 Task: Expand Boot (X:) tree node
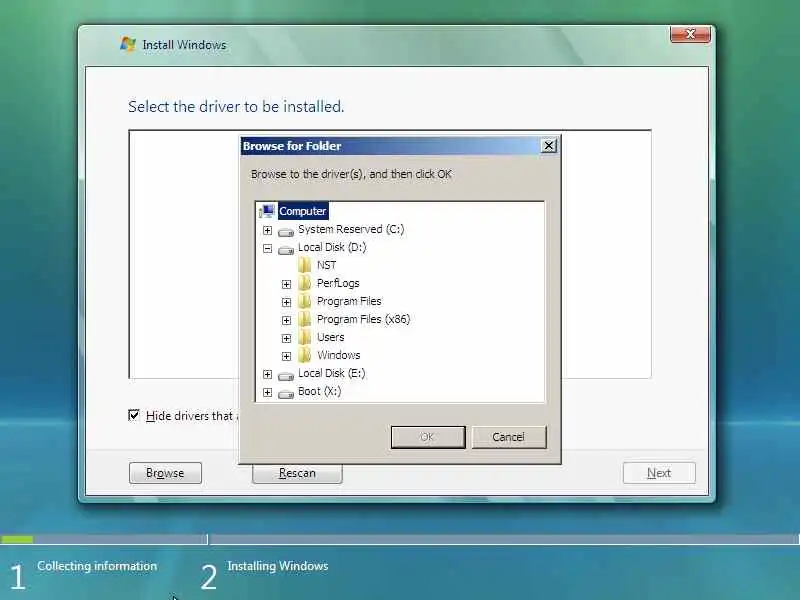coord(267,392)
